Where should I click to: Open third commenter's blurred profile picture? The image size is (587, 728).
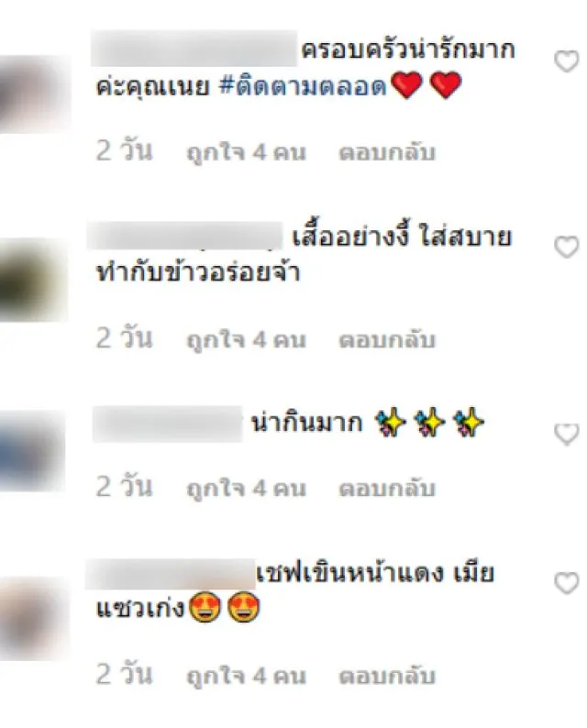[x=32, y=451]
